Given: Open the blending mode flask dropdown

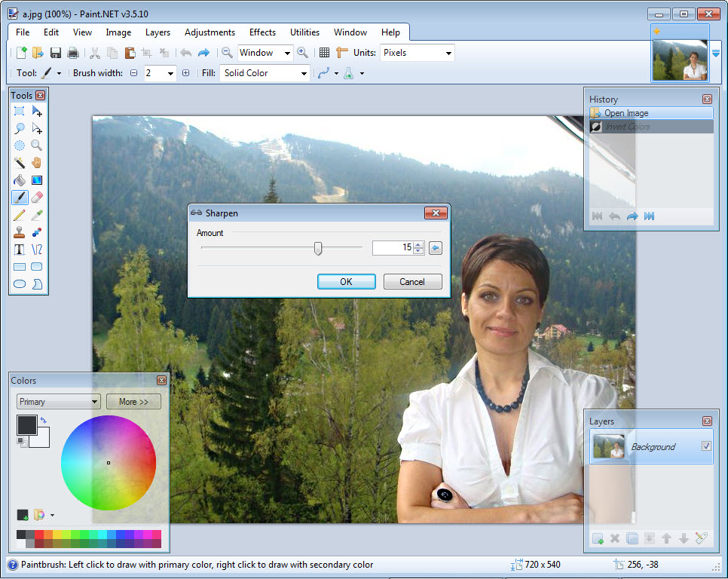Looking at the screenshot, I should point(362,73).
